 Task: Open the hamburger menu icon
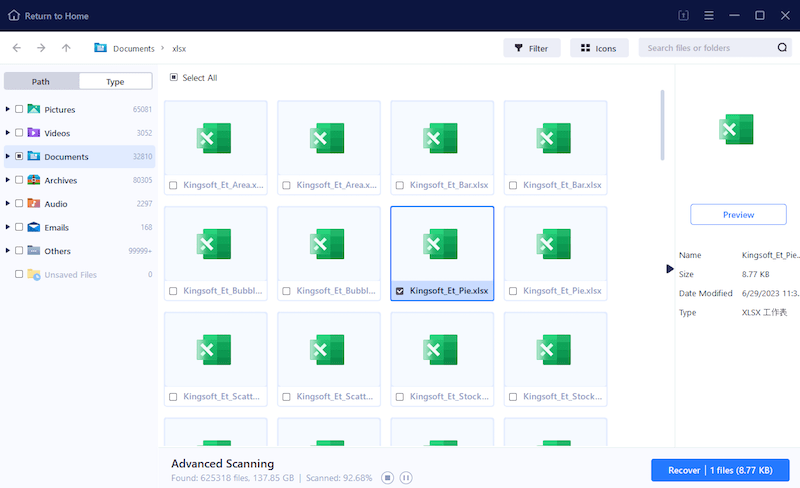click(x=709, y=15)
